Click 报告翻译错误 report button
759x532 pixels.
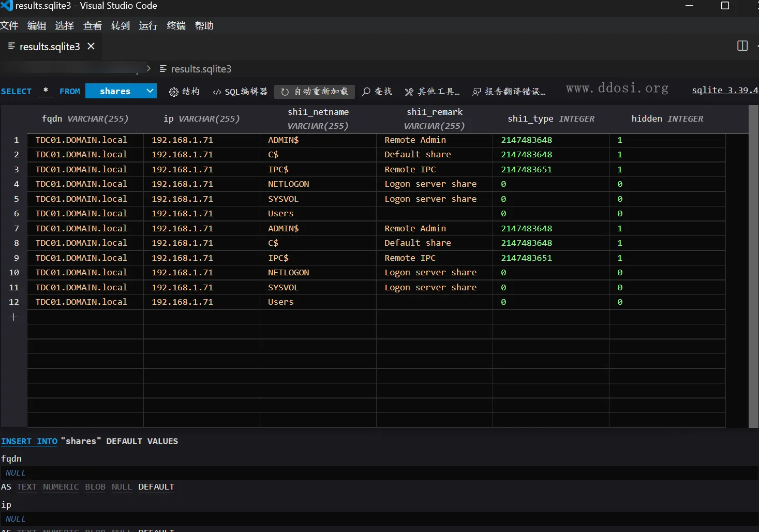point(509,92)
